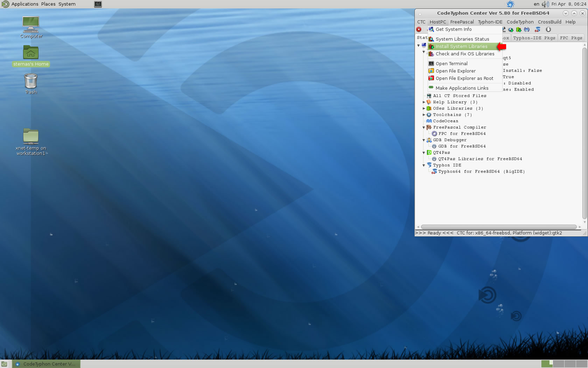The height and width of the screenshot is (368, 588).
Task: Click the Typhon64 toolbar icon
Action: click(537, 30)
